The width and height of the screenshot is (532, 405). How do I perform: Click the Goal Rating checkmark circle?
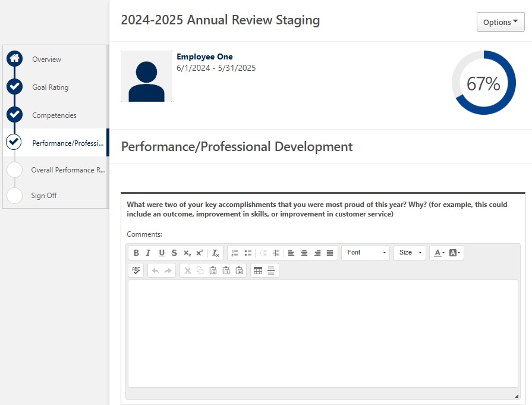click(x=14, y=87)
